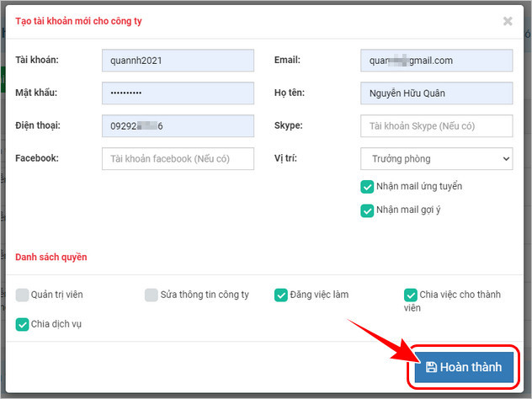
Task: Uncheck the Đăng việc làm permission
Action: coord(281,295)
